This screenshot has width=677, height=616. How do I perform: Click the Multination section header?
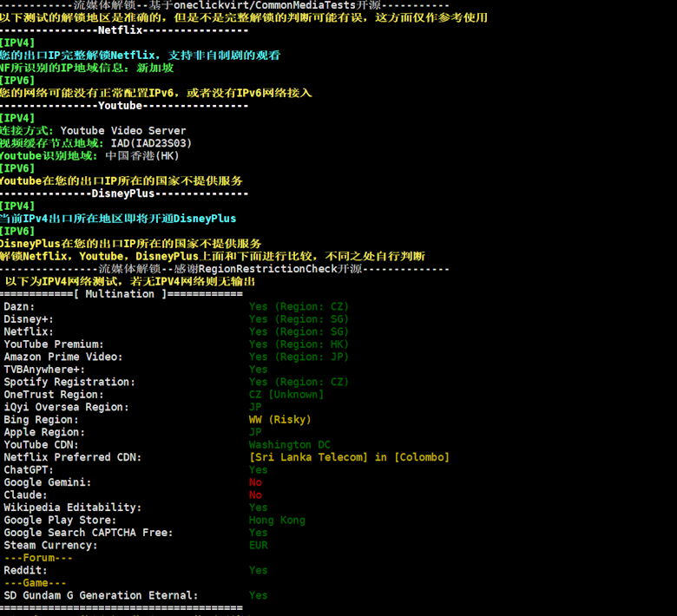coord(122,294)
